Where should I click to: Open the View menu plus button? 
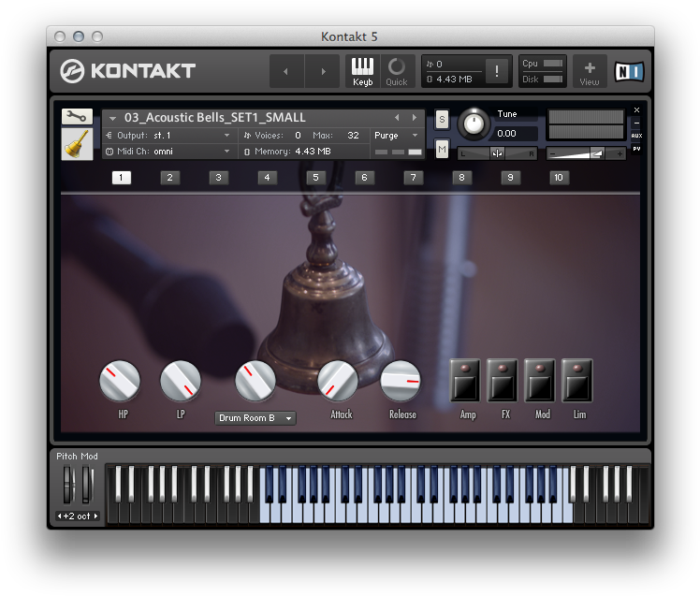590,71
